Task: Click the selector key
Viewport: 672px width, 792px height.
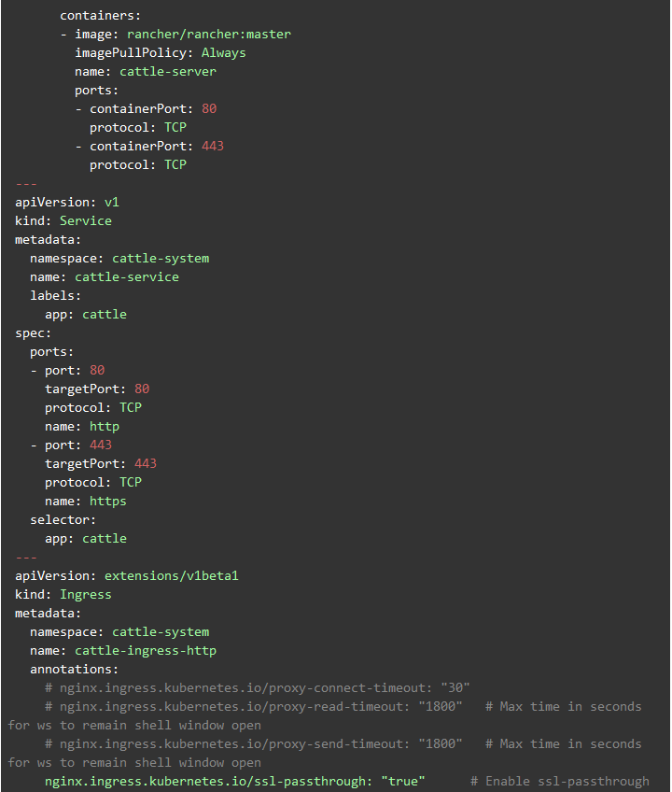Action: click(x=63, y=519)
